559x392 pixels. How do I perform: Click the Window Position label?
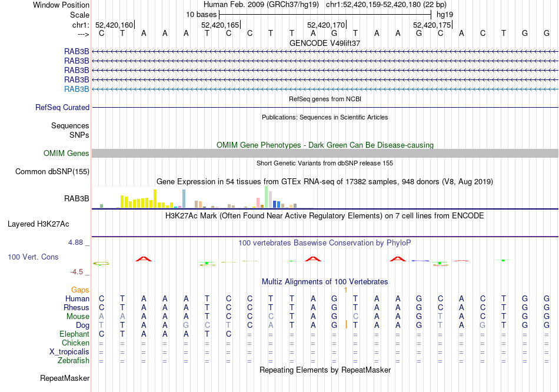tap(61, 5)
